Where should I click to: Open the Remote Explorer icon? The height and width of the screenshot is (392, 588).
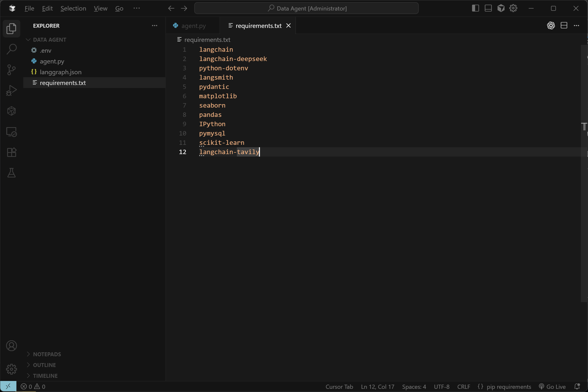[x=11, y=132]
